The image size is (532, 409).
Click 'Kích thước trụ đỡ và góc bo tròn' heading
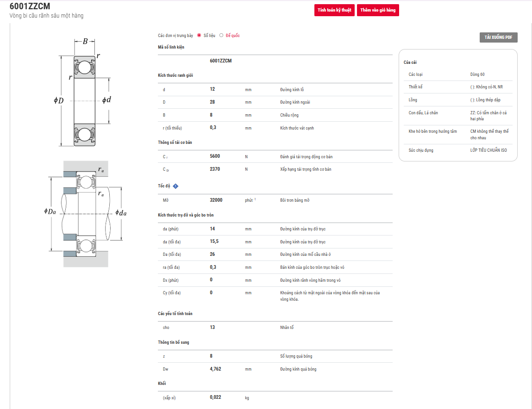[186, 215]
